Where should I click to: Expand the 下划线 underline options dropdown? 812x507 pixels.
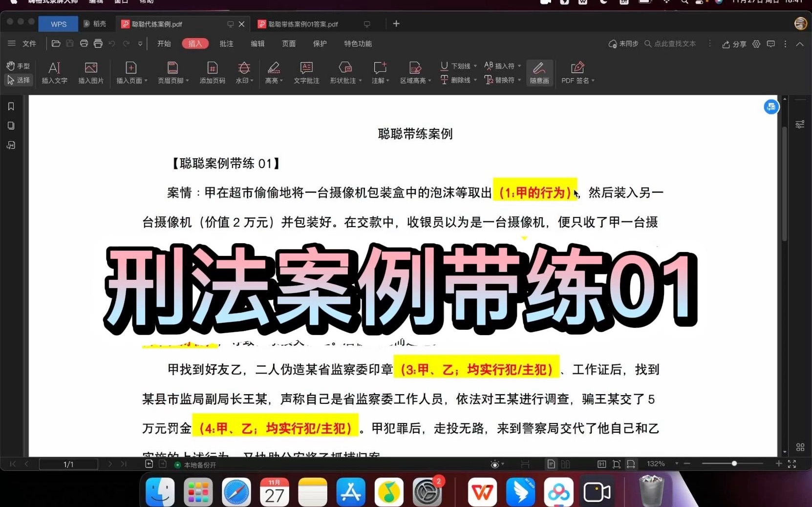click(475, 65)
